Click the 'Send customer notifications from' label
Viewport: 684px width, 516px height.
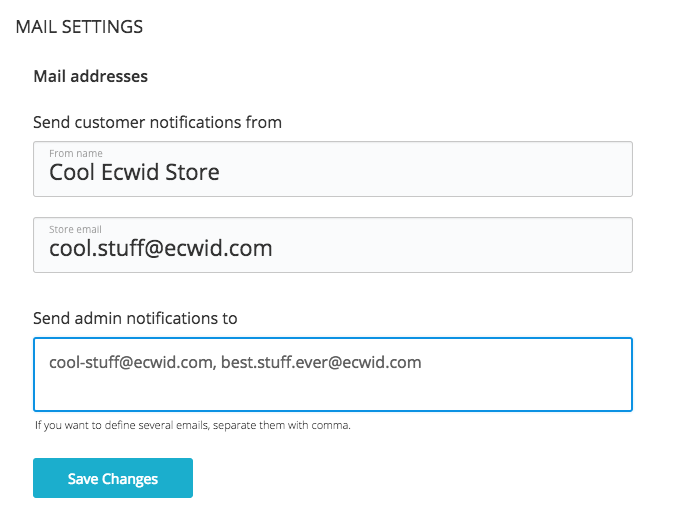tap(157, 122)
